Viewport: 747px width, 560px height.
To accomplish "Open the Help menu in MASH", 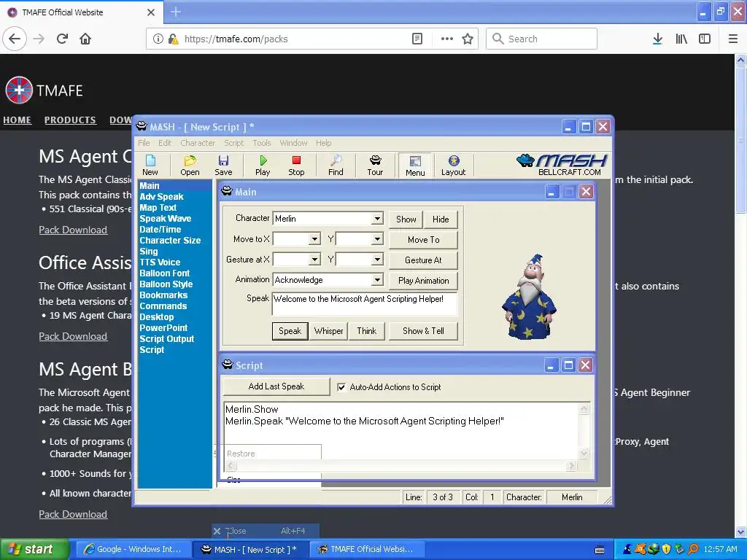I will pos(323,143).
